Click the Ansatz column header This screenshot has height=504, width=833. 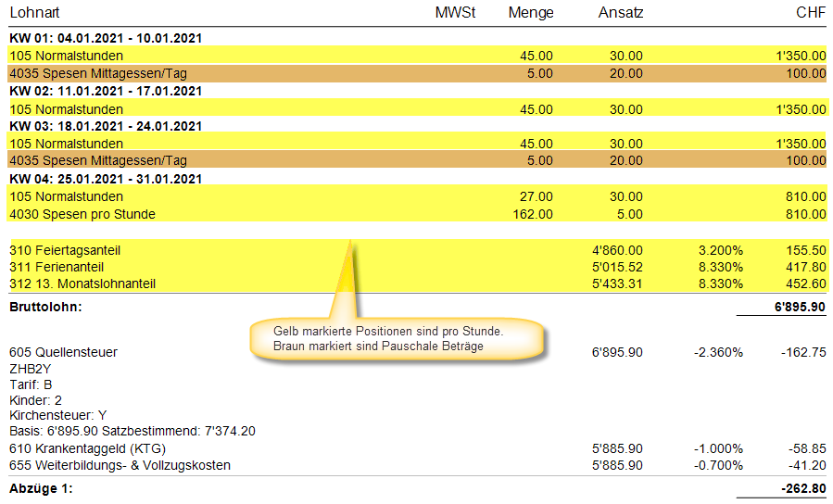pos(621,13)
